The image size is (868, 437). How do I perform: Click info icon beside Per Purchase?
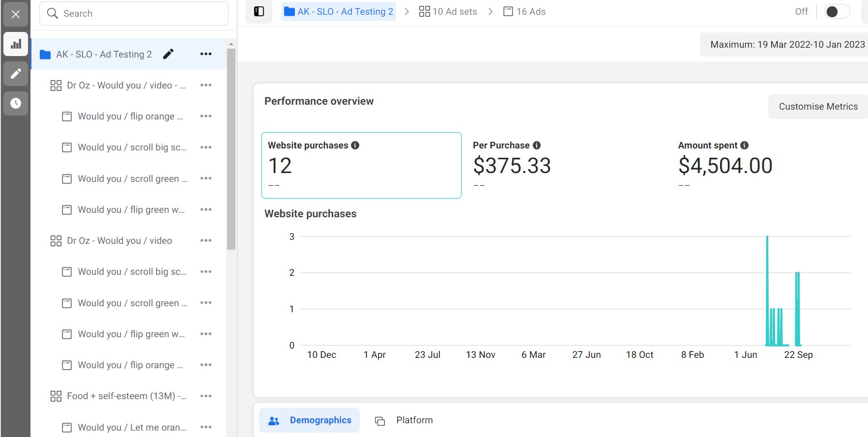coord(537,146)
